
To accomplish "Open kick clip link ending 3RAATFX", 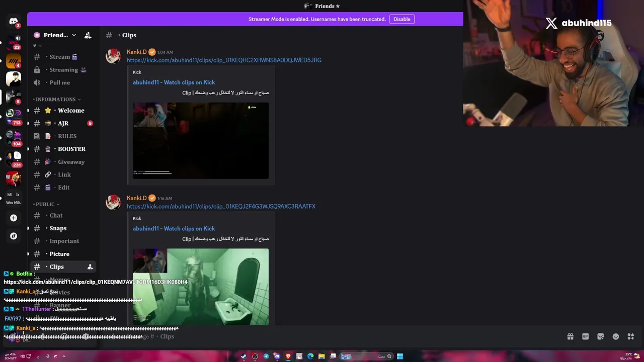I will pos(221,206).
